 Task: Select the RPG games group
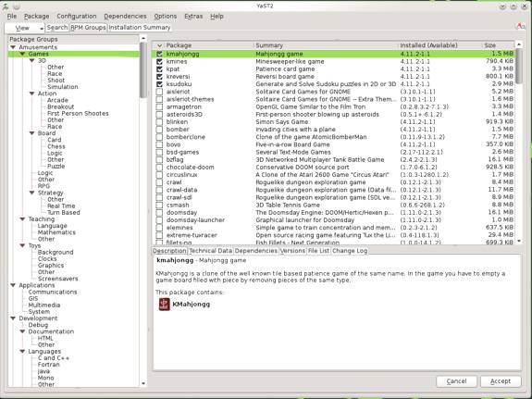click(x=43, y=186)
